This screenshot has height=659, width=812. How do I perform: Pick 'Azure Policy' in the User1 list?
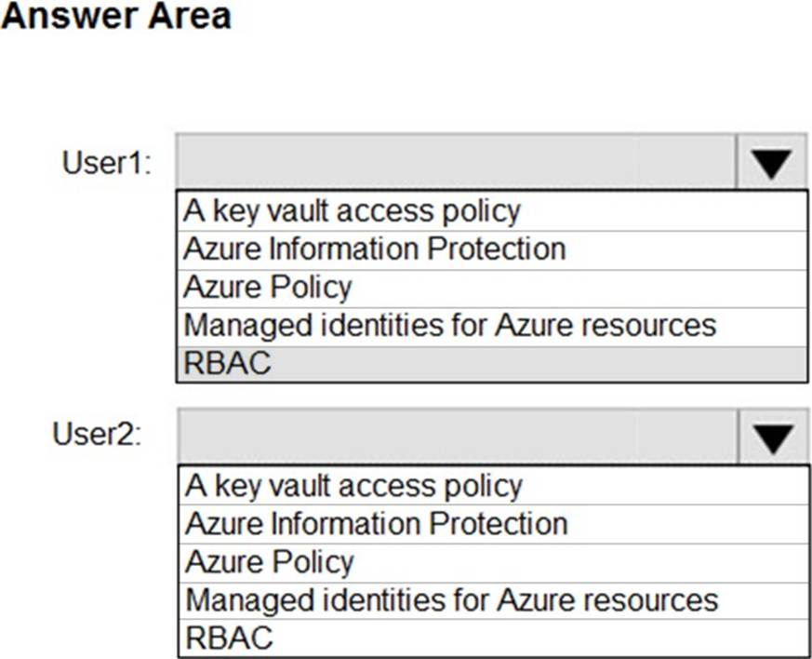click(x=268, y=287)
